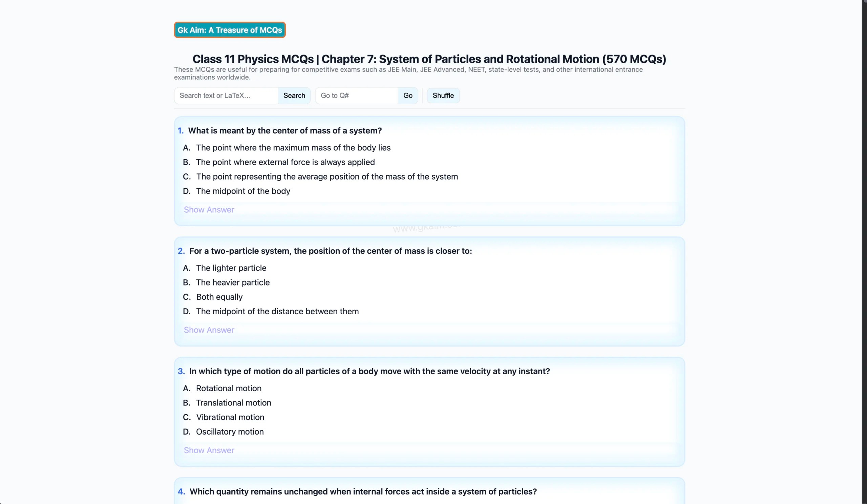Focus the Go to Q# input box
The image size is (867, 504).
356,95
